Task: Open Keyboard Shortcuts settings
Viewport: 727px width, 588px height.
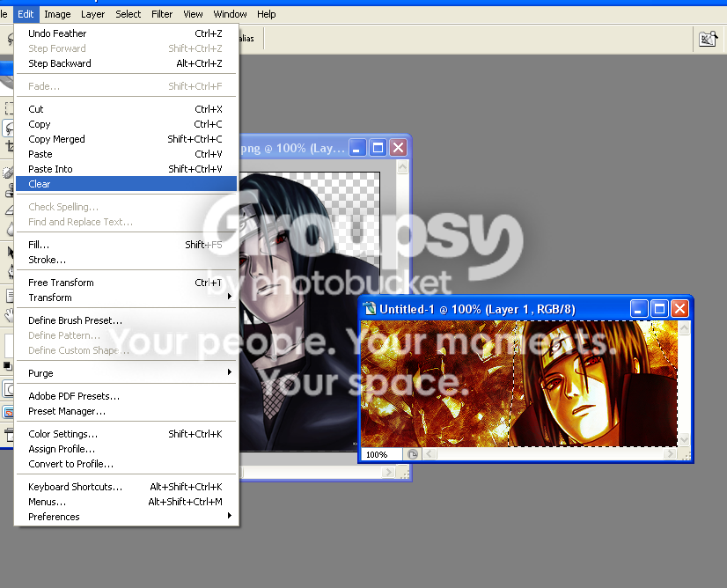Action: pos(126,487)
